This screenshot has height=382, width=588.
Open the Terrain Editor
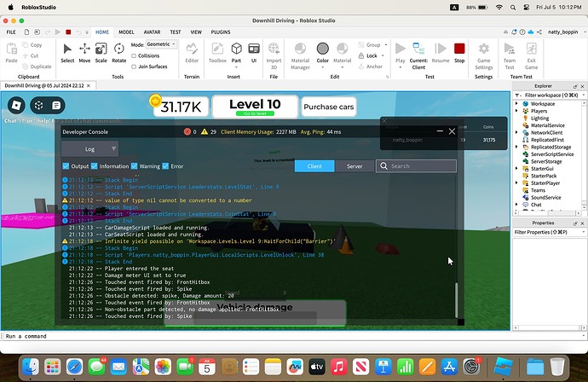(x=192, y=53)
